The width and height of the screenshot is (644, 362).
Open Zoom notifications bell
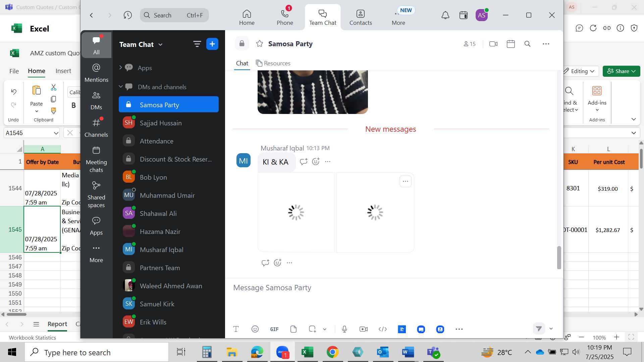point(445,15)
